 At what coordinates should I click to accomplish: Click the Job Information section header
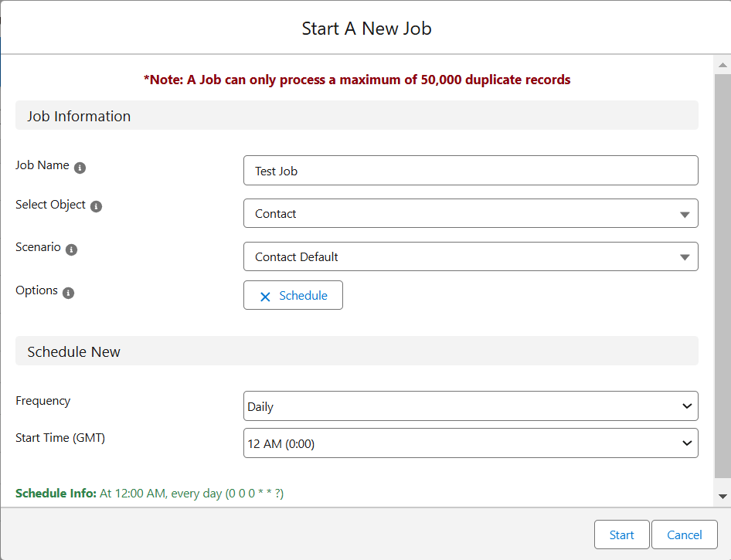click(x=357, y=116)
